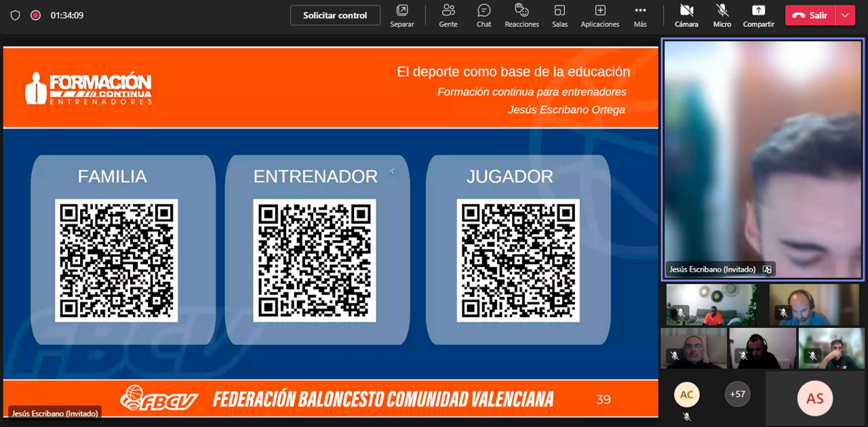Select the video tile of man wearing black headphones

763,348
